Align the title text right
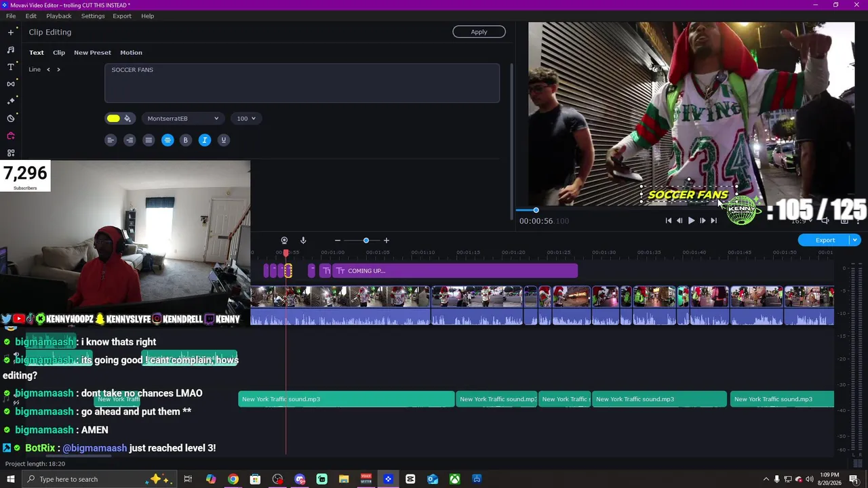868x488 pixels. tap(130, 140)
